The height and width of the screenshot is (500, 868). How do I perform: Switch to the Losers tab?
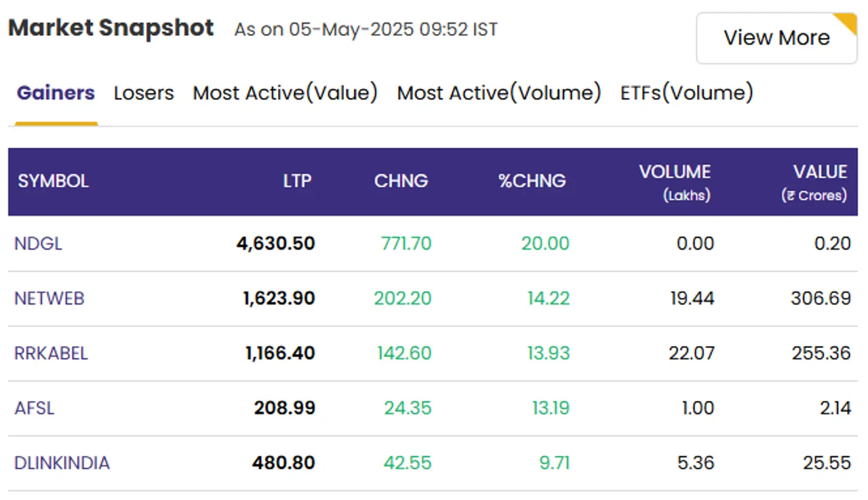(x=144, y=93)
